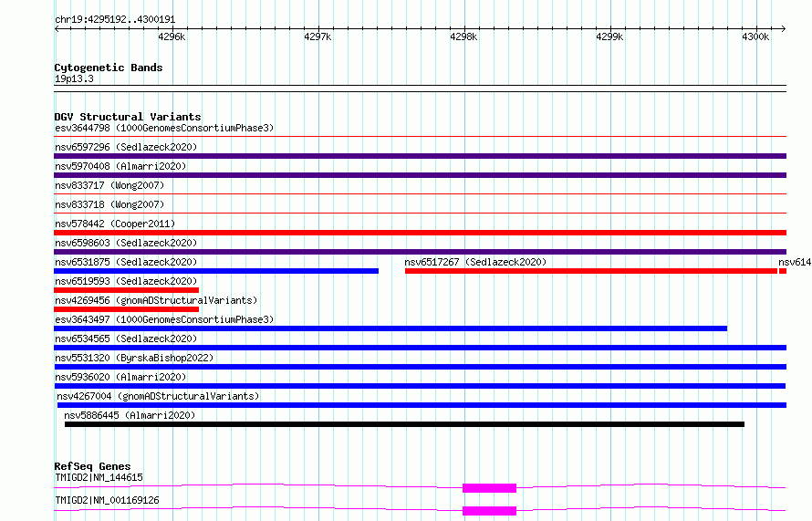Open nsv5531320 (ByrskaBishop2022) label

coord(134,358)
